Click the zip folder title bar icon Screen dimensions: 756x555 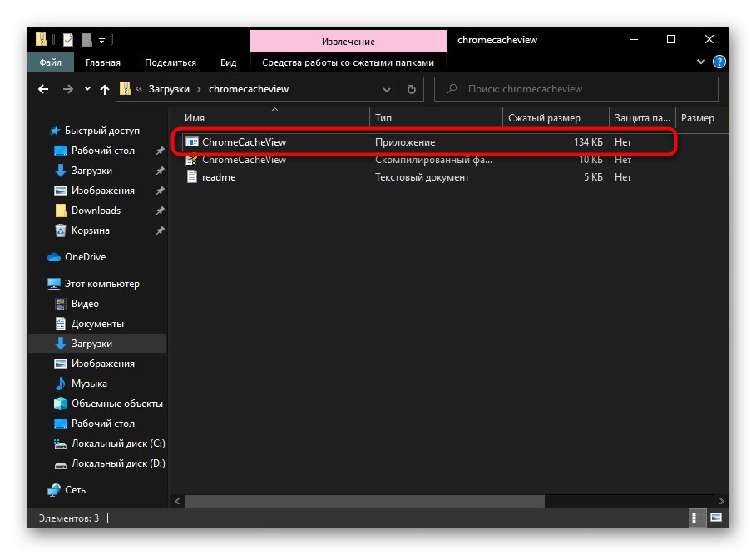click(x=41, y=39)
